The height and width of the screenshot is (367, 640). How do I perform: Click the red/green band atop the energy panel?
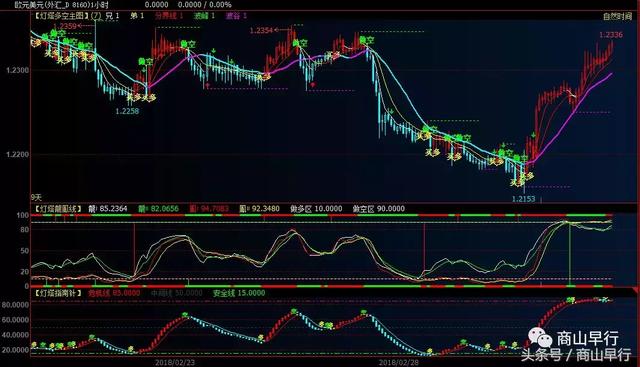tap(322, 215)
